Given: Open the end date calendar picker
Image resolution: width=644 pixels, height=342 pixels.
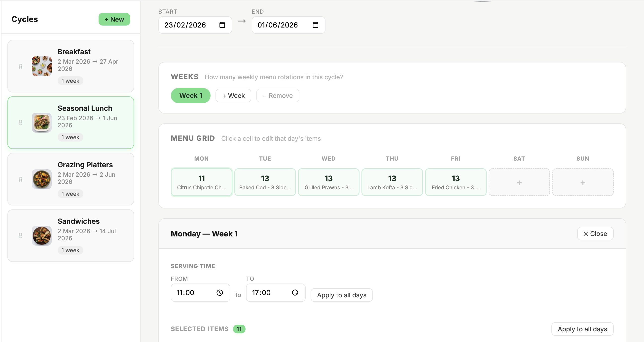Looking at the screenshot, I should (315, 25).
